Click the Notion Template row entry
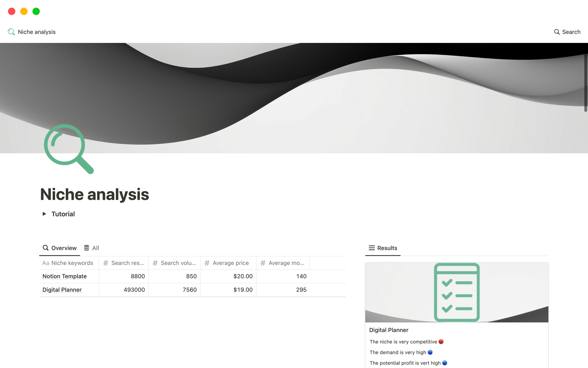 pyautogui.click(x=65, y=276)
